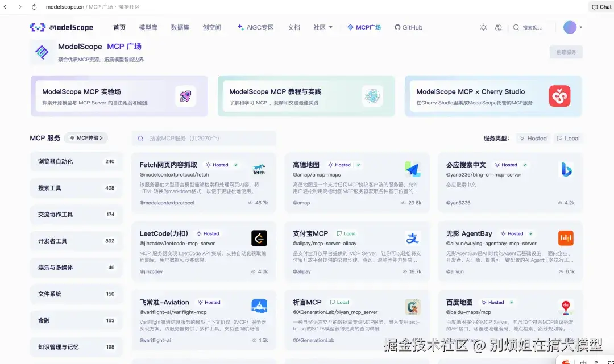Open the Bing icon on 必应搜索中文 card

tap(566, 169)
